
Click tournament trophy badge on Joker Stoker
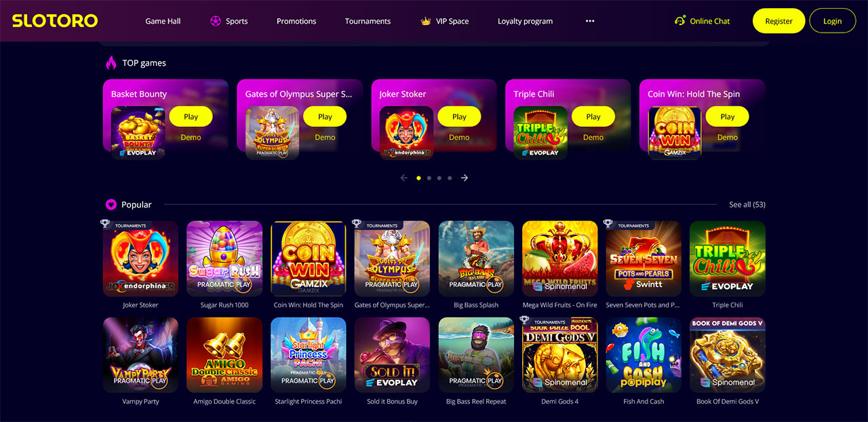pos(105,224)
